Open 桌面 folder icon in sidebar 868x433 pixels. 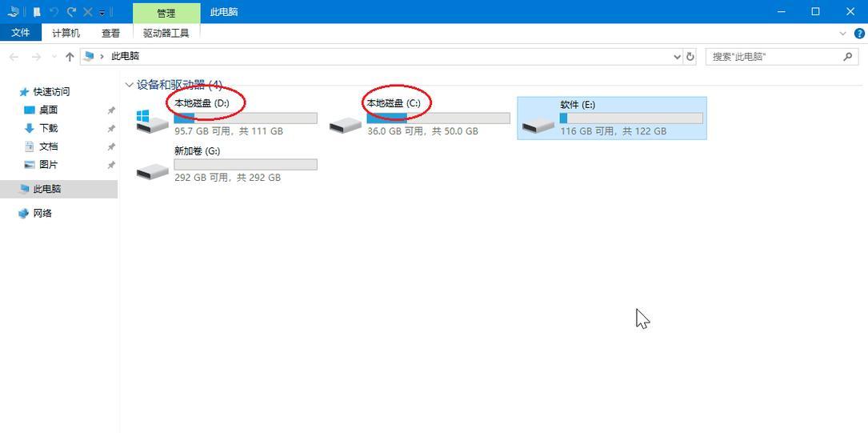[x=30, y=110]
